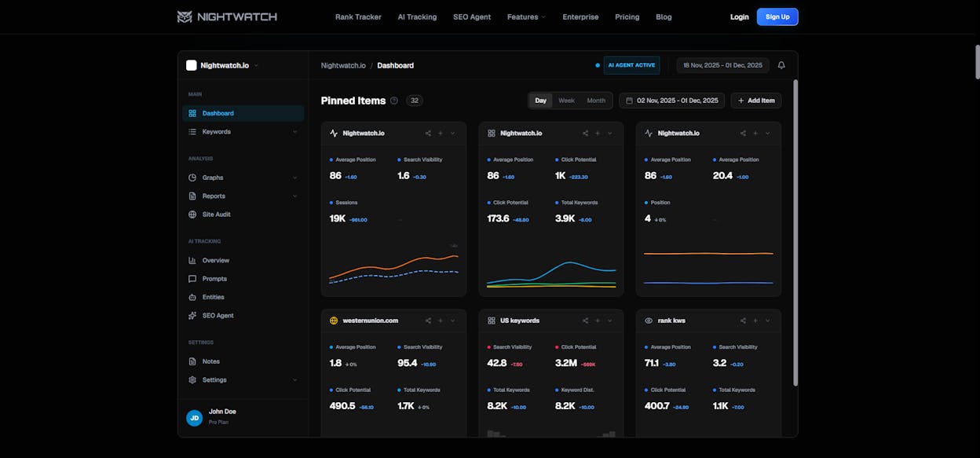
Task: Open Rank Tracker in the top navigation
Action: coord(358,16)
